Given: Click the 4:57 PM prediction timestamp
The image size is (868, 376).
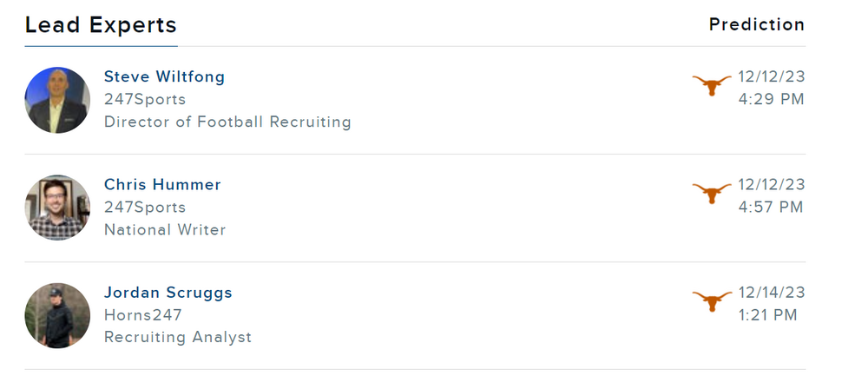Looking at the screenshot, I should [x=771, y=207].
